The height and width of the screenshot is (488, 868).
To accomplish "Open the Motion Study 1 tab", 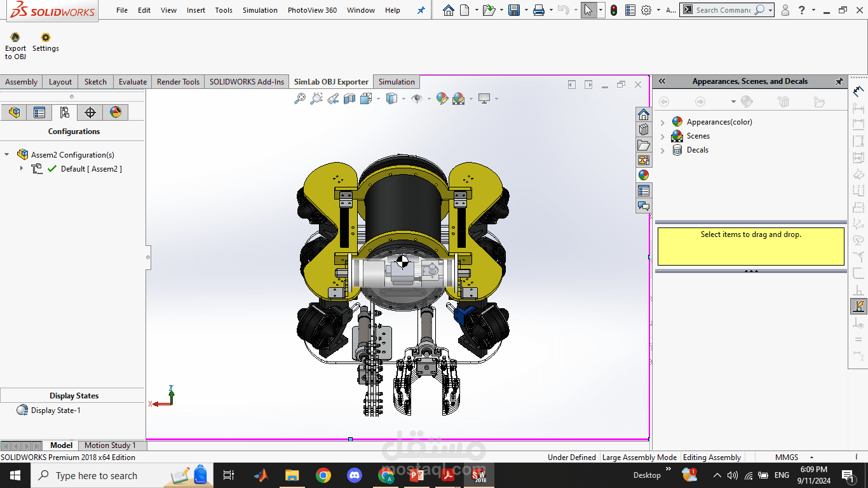I will pyautogui.click(x=110, y=445).
